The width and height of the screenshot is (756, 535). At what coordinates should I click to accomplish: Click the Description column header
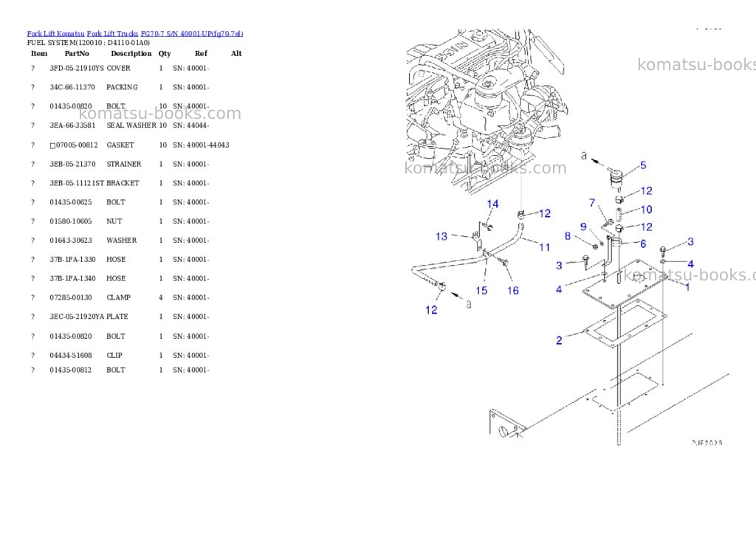(131, 53)
